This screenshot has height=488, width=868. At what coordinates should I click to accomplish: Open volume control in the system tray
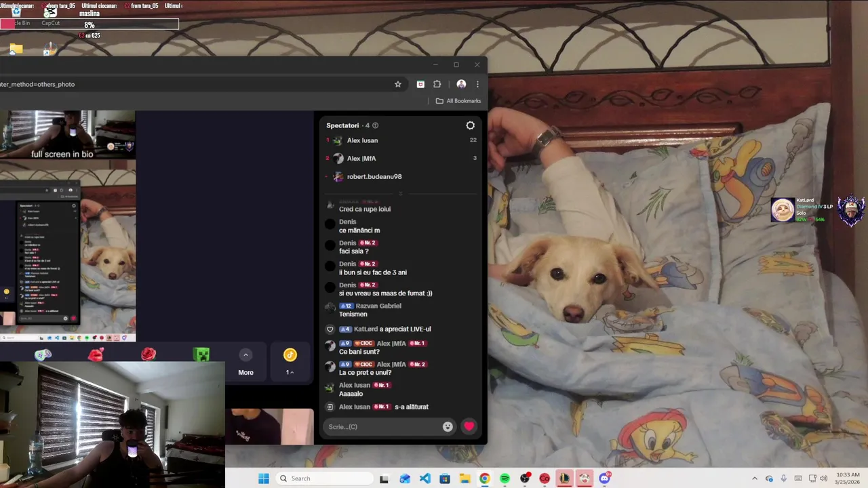pyautogui.click(x=823, y=479)
